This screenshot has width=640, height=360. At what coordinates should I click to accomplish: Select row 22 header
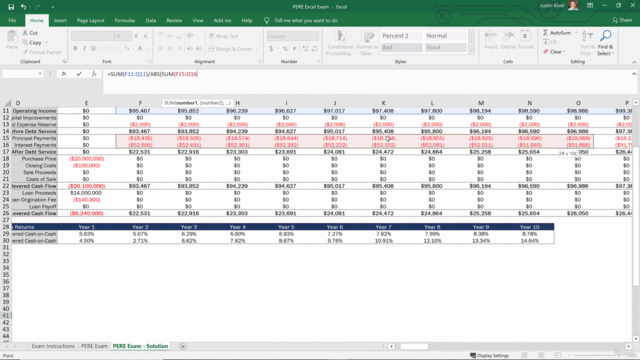[6, 186]
